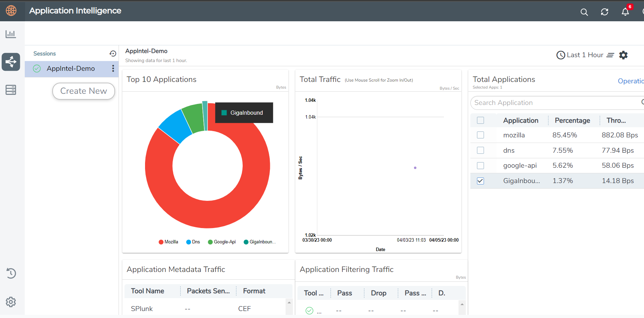Image resolution: width=644 pixels, height=318 pixels.
Task: Open notifications bell with badge 6
Action: click(x=626, y=12)
